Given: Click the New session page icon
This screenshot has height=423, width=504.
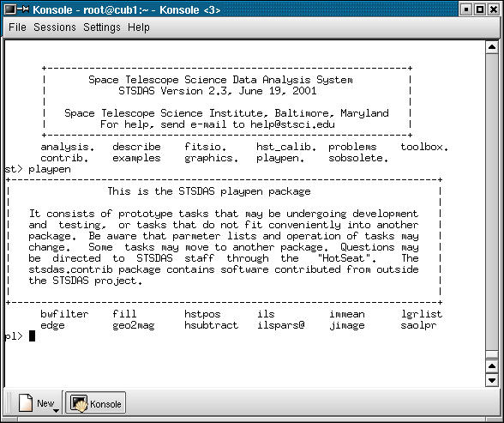Looking at the screenshot, I should click(26, 402).
